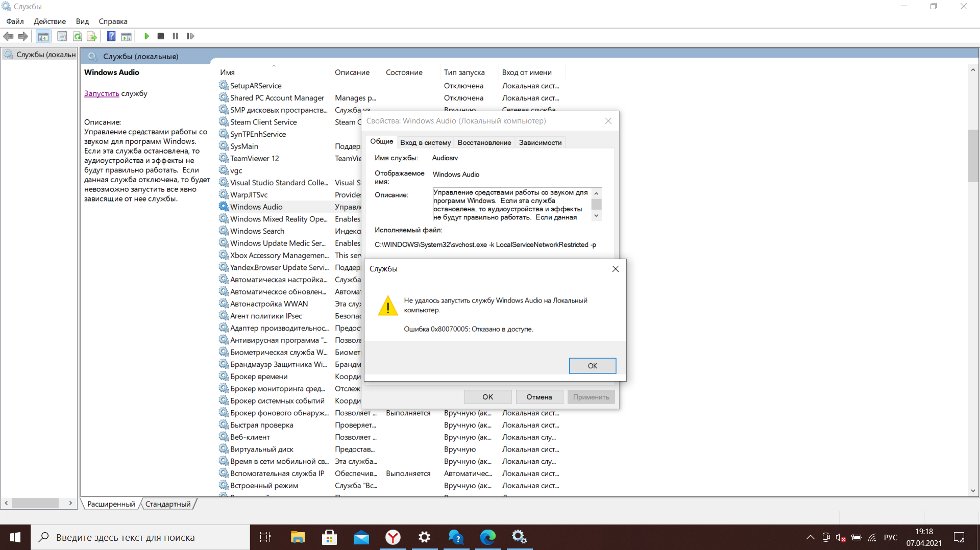Switch to the Восстановление tab
The image size is (980, 550).
click(x=484, y=143)
